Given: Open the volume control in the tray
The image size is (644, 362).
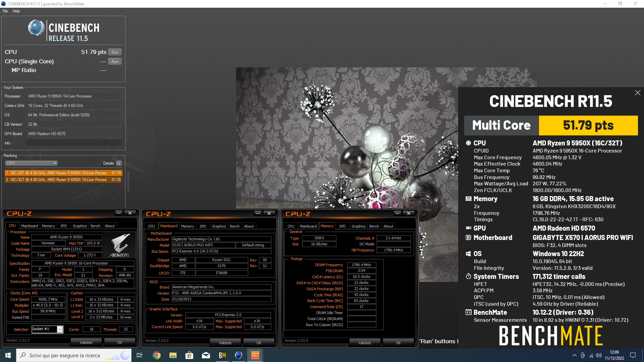Looking at the screenshot, I should point(599,355).
